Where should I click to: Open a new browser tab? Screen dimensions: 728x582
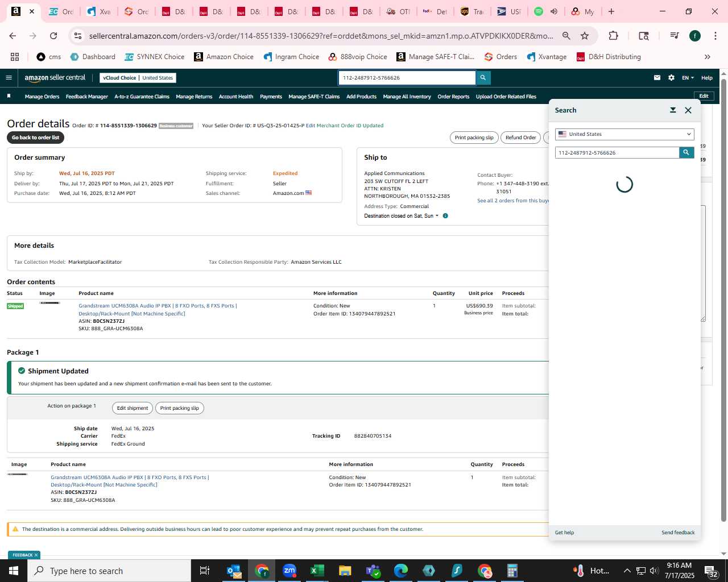(x=611, y=11)
